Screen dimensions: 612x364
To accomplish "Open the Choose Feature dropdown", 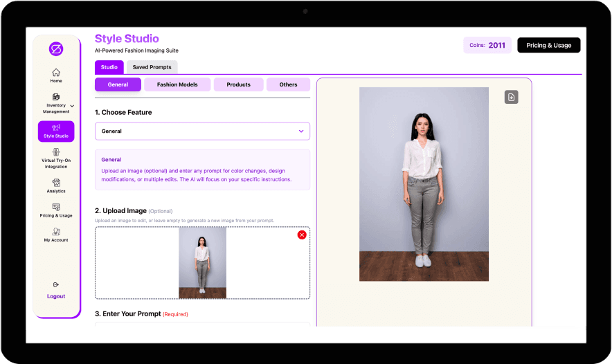I will [202, 131].
